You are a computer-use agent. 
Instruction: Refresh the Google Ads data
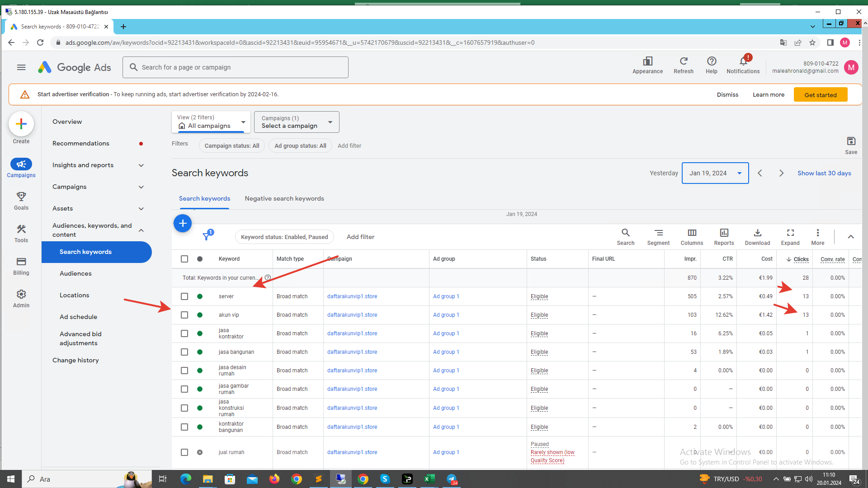coord(684,66)
